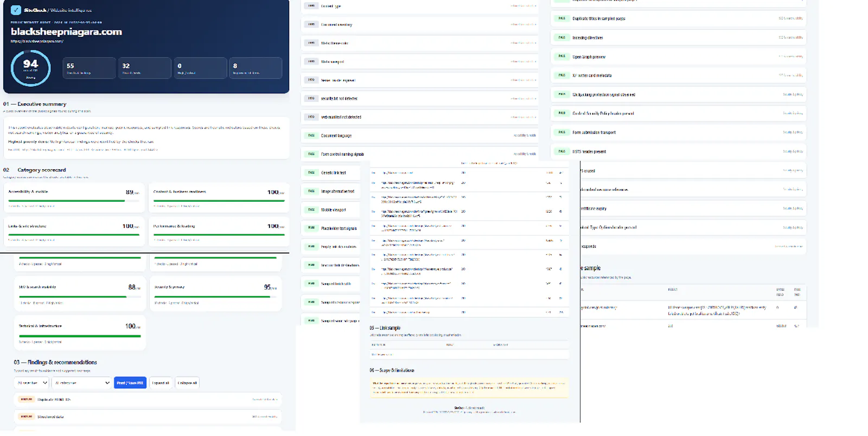Click the Print / Save PDF button
The width and height of the screenshot is (868, 436).
(x=130, y=383)
